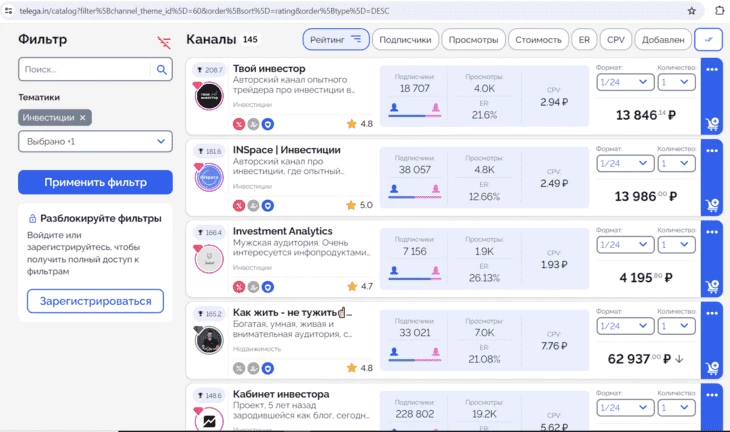Open the three-dots menu for Как жить - не тужить

tap(712, 313)
